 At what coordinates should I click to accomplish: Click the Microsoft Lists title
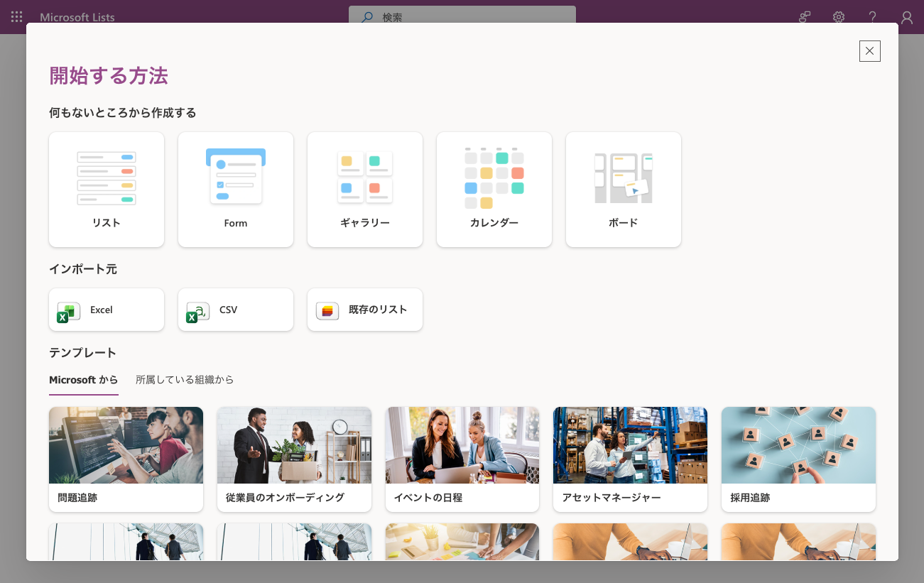77,18
